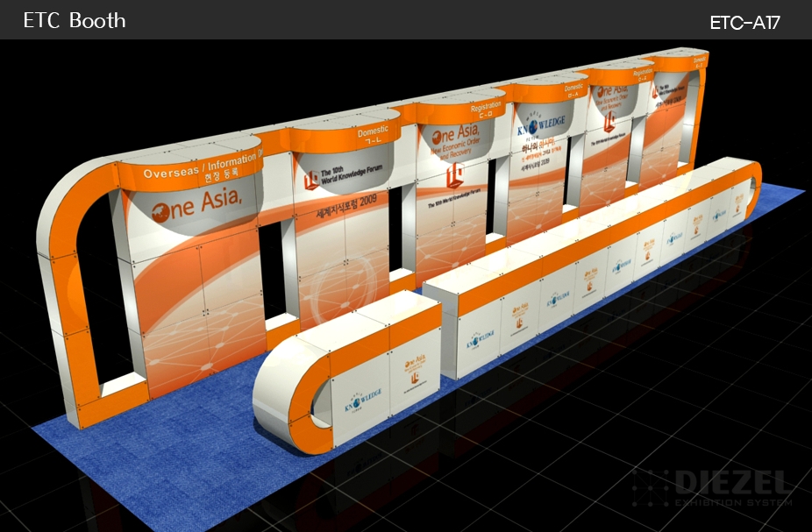812x532 pixels.
Task: Click the orange logo icon on second panel
Action: (x=310, y=180)
